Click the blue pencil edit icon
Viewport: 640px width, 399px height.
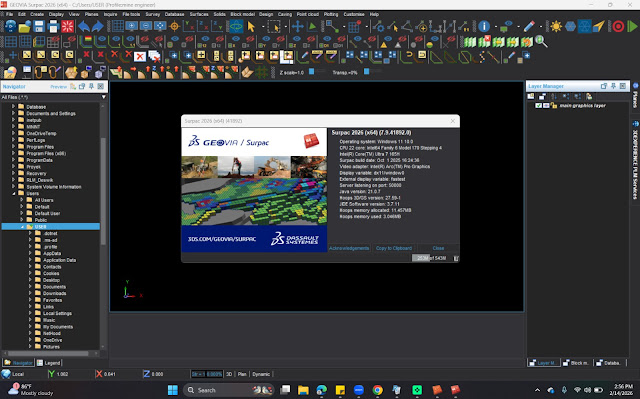pos(529,27)
